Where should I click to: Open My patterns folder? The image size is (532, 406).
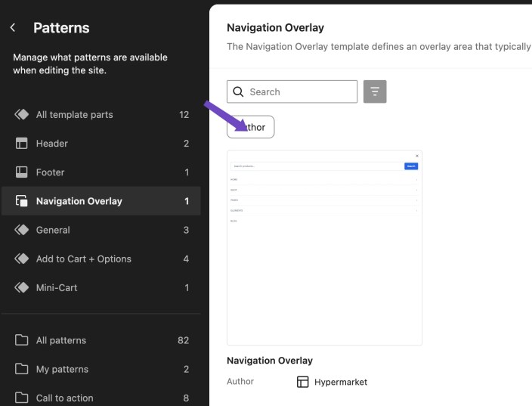[101, 369]
